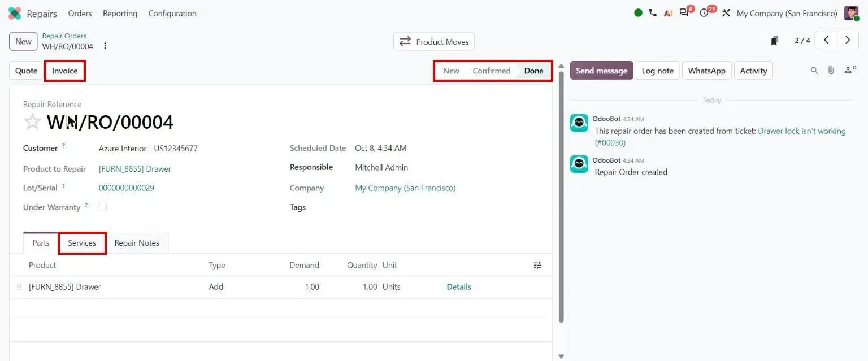Viewport: 868px width, 361px height.
Task: Open the AI assistant icon in top bar
Action: tap(668, 13)
